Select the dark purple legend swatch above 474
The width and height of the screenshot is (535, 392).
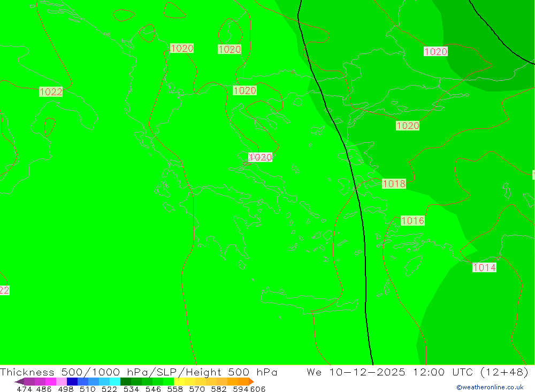coord(29,381)
